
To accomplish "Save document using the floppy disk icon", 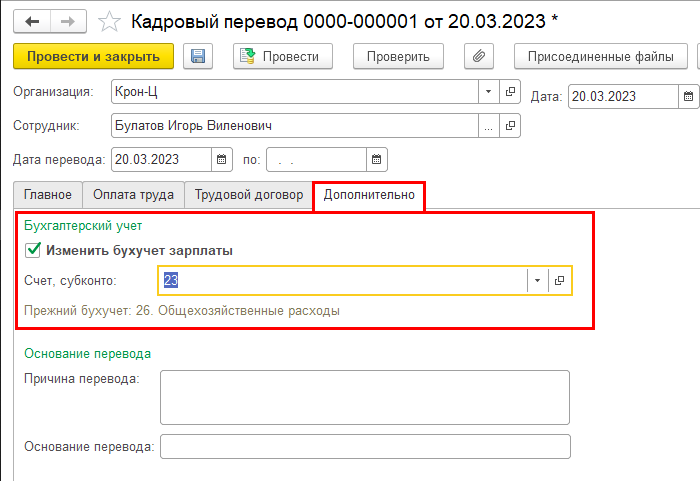I will (x=197, y=57).
